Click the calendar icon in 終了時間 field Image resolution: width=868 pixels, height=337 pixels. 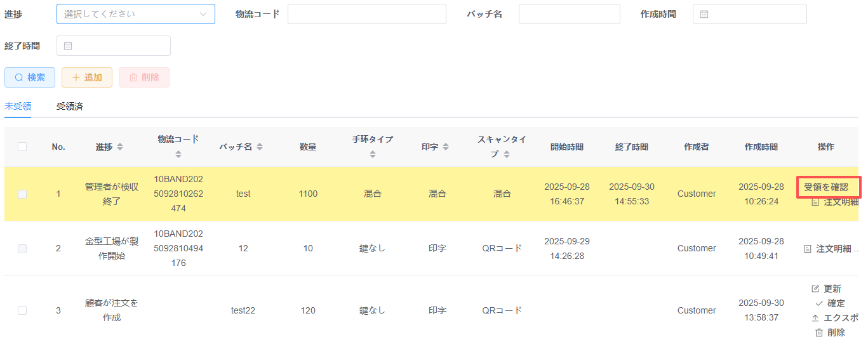point(68,46)
